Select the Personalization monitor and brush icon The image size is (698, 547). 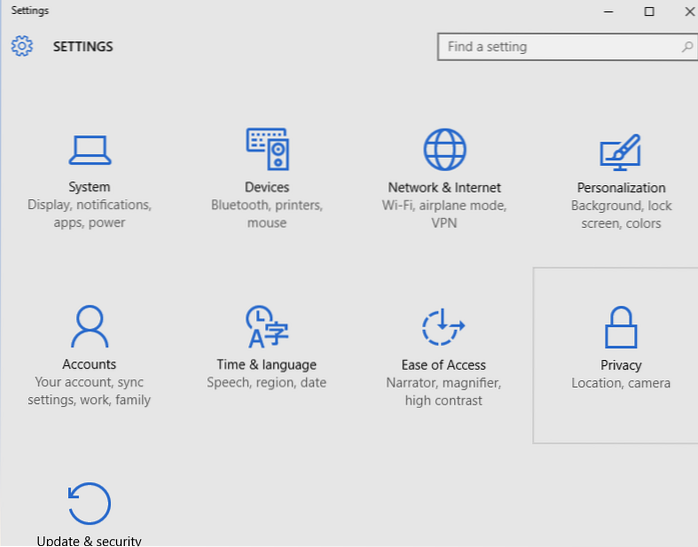pyautogui.click(x=620, y=152)
